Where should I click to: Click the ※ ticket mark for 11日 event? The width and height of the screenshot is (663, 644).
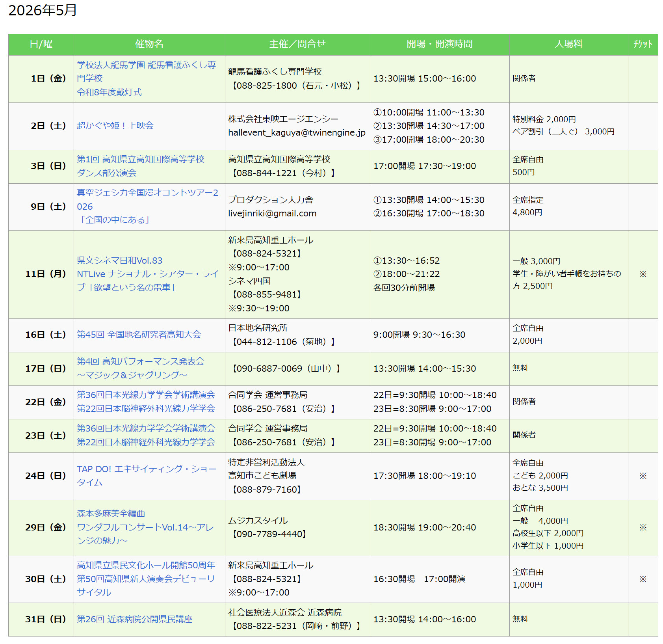pyautogui.click(x=643, y=274)
